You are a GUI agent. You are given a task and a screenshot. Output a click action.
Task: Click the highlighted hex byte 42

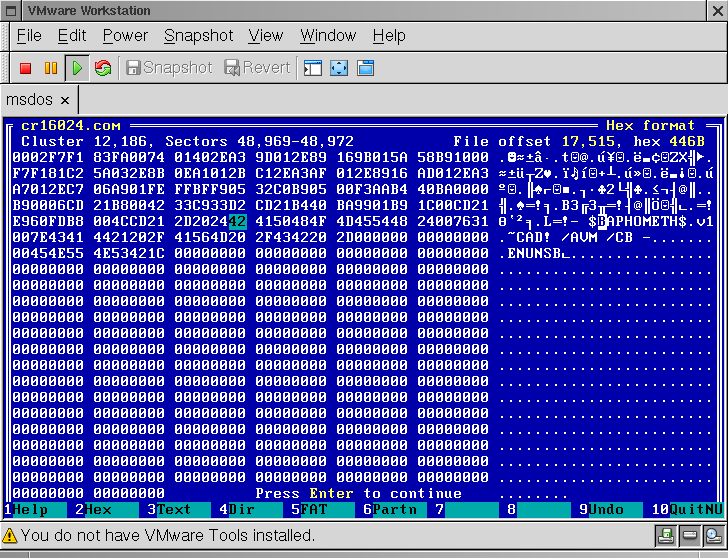coord(238,222)
